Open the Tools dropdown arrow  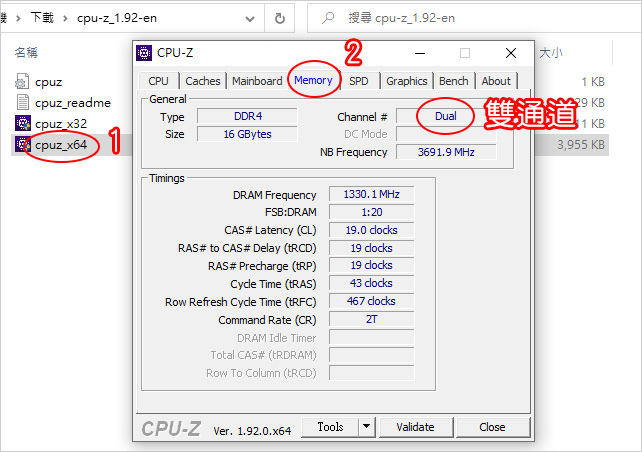366,427
